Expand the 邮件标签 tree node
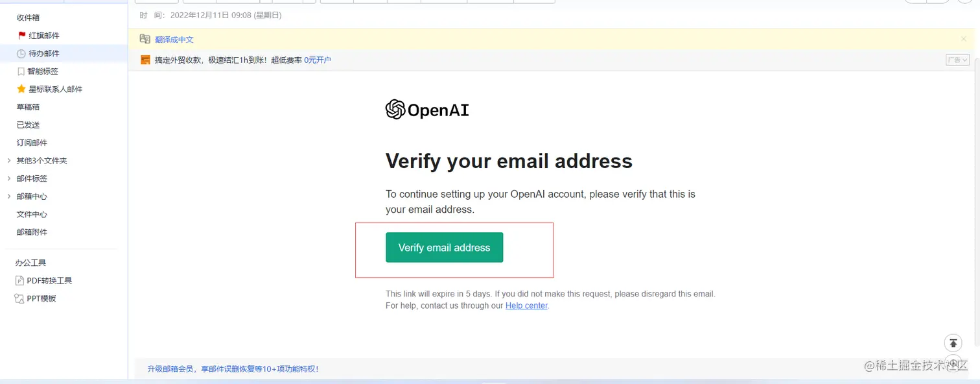This screenshot has height=384, width=980. click(8, 178)
